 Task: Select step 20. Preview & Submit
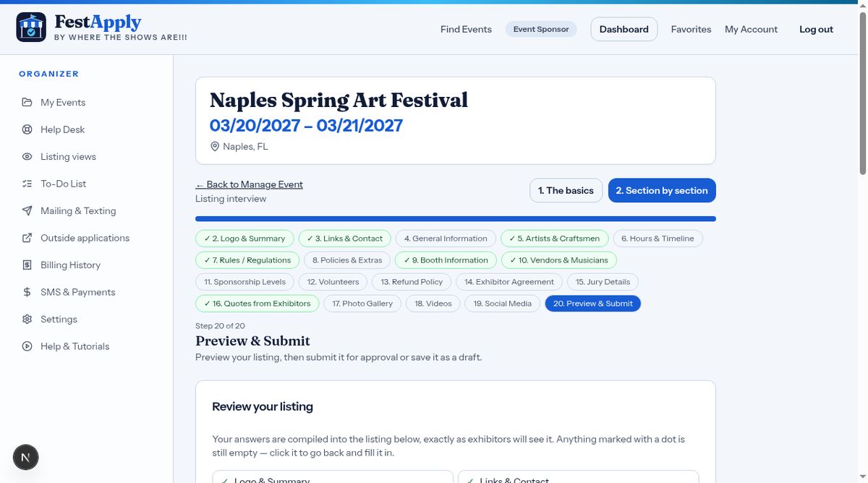click(x=592, y=304)
